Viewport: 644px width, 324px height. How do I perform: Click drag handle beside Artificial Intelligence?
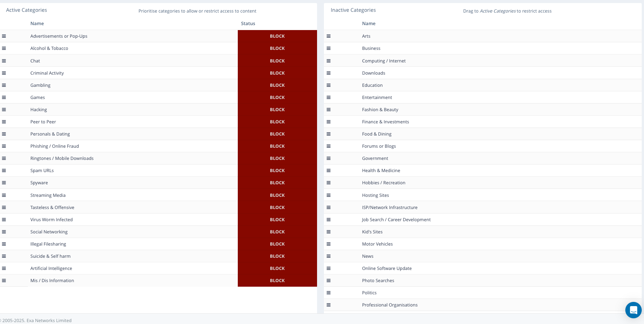pyautogui.click(x=4, y=268)
